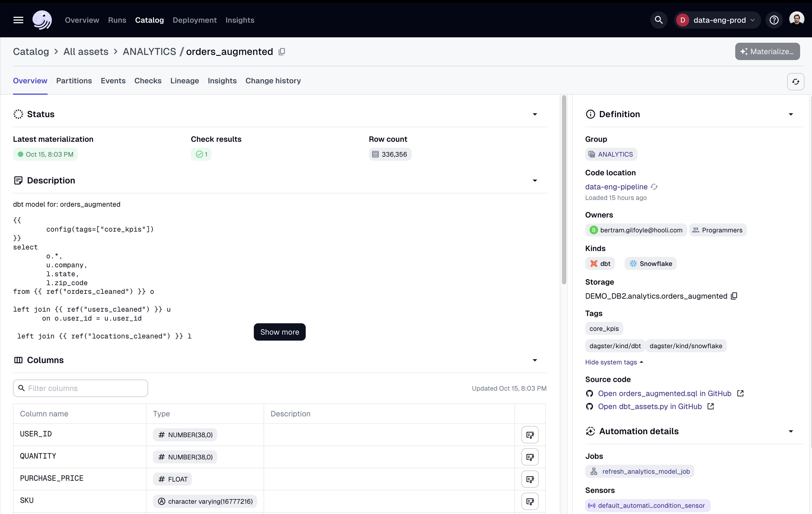Click the Show more button
This screenshot has height=514, width=812.
tap(279, 332)
